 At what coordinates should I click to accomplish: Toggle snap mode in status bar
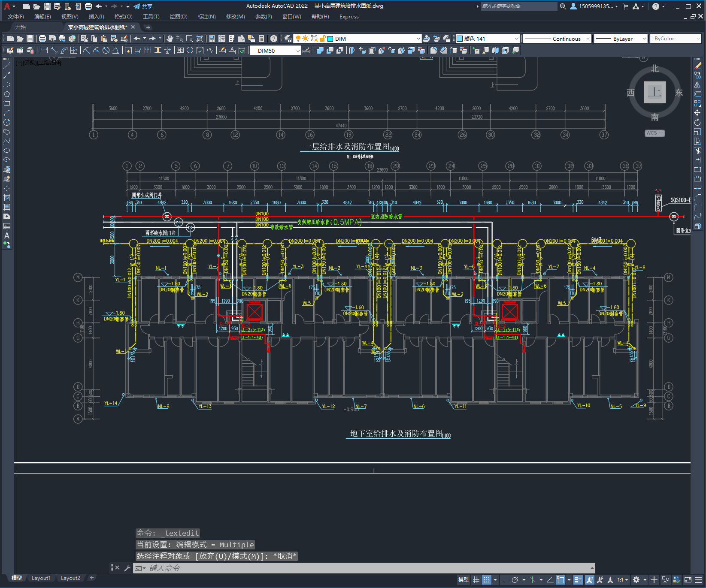[486, 580]
